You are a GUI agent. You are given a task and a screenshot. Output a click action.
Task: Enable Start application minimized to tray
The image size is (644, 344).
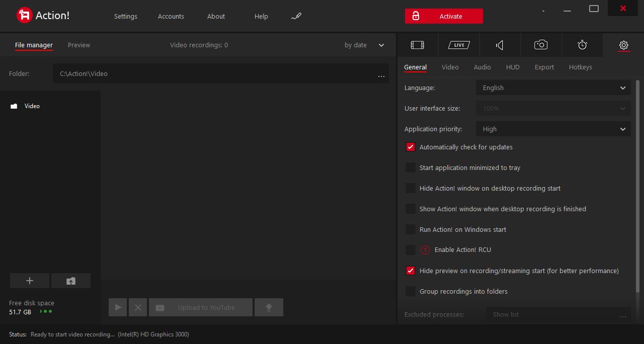(x=411, y=168)
